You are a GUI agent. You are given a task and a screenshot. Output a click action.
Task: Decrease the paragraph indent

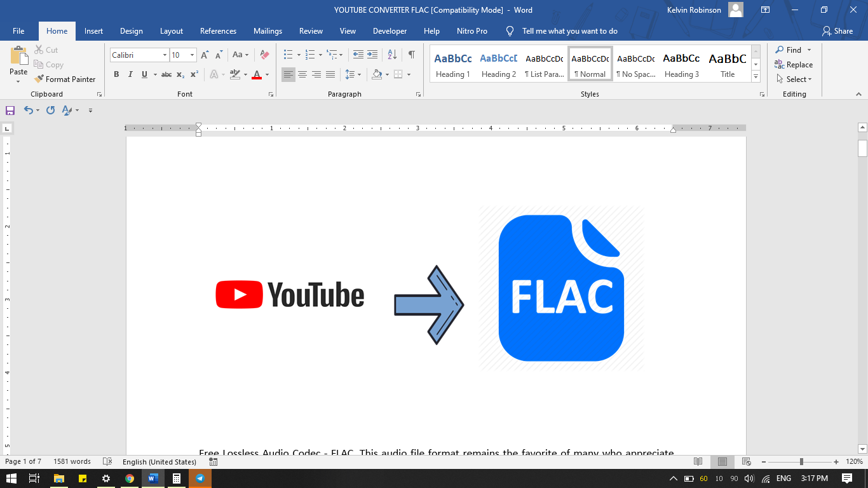pyautogui.click(x=358, y=55)
